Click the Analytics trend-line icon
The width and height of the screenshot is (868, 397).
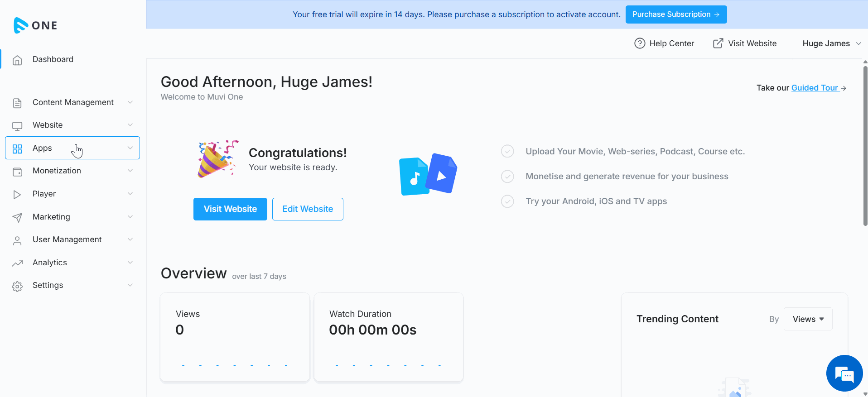click(17, 263)
